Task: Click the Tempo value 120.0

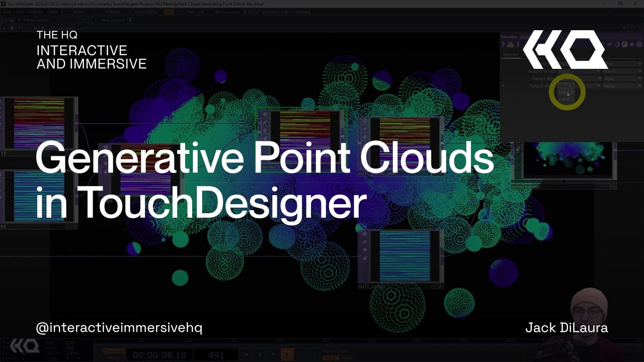Action: point(73,353)
